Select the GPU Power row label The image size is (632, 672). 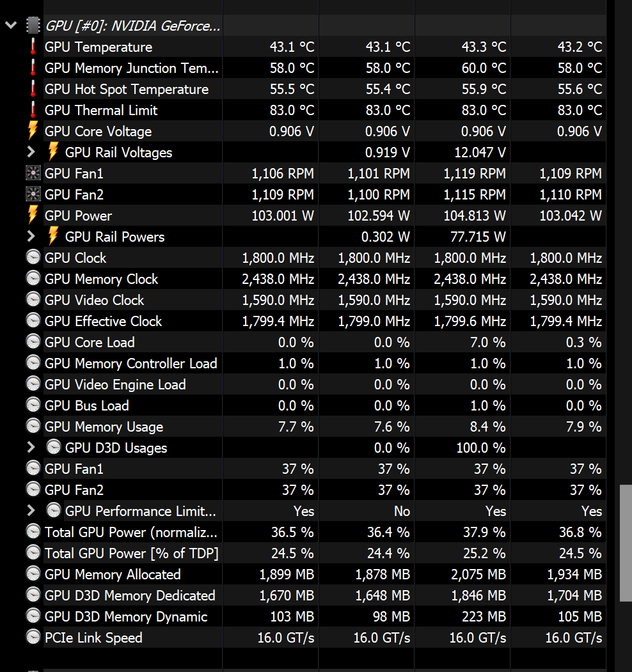(79, 215)
